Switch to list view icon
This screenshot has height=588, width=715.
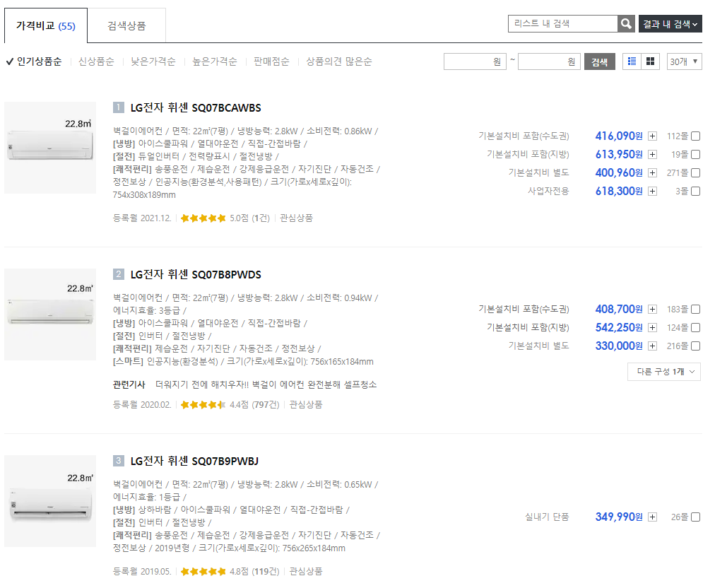click(632, 61)
